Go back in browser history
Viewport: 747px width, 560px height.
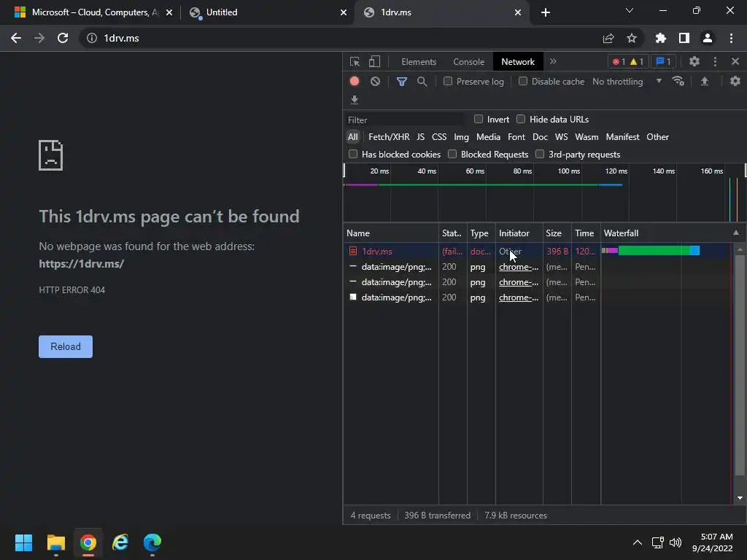(16, 38)
